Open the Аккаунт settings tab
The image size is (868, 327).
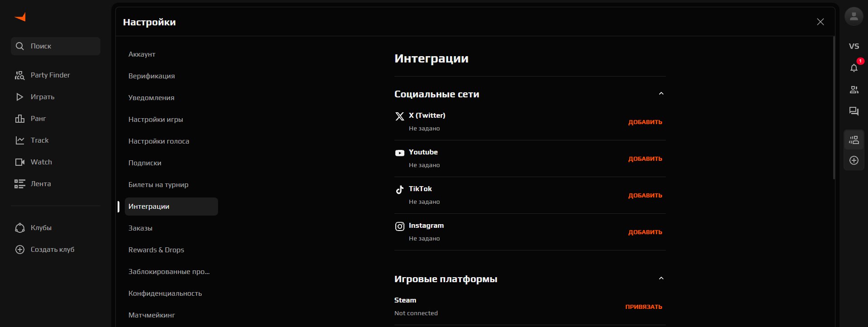point(142,54)
